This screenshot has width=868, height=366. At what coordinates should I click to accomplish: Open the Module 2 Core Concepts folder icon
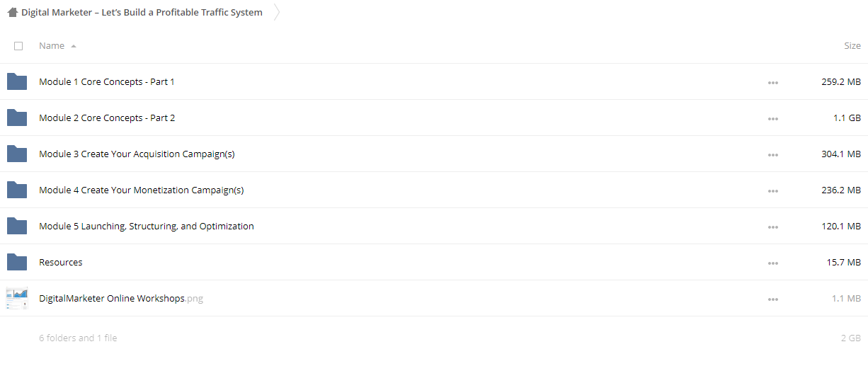[x=17, y=118]
